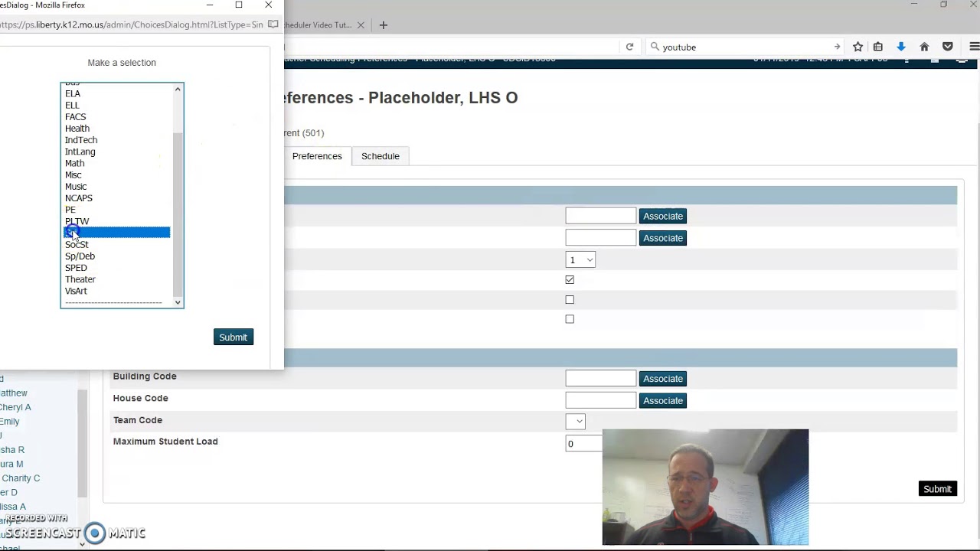Select SPED in the selection list
980x551 pixels.
tap(76, 268)
